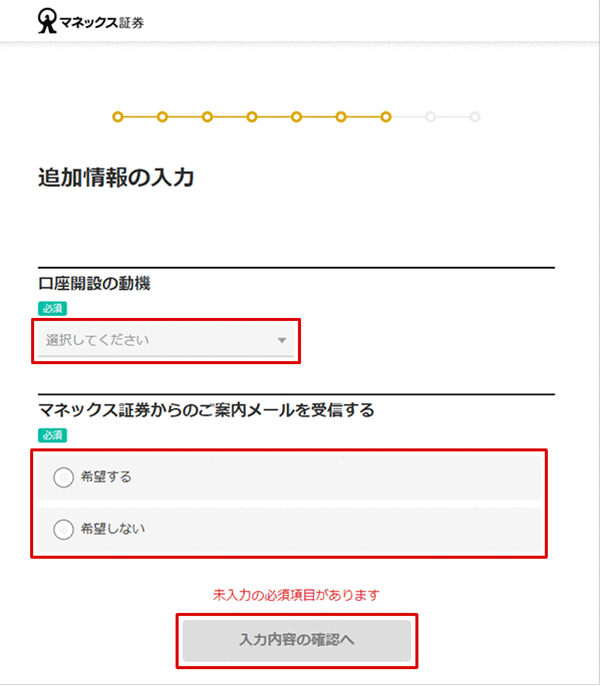
Task: Click the マネックス証券 header text
Action: (102, 21)
